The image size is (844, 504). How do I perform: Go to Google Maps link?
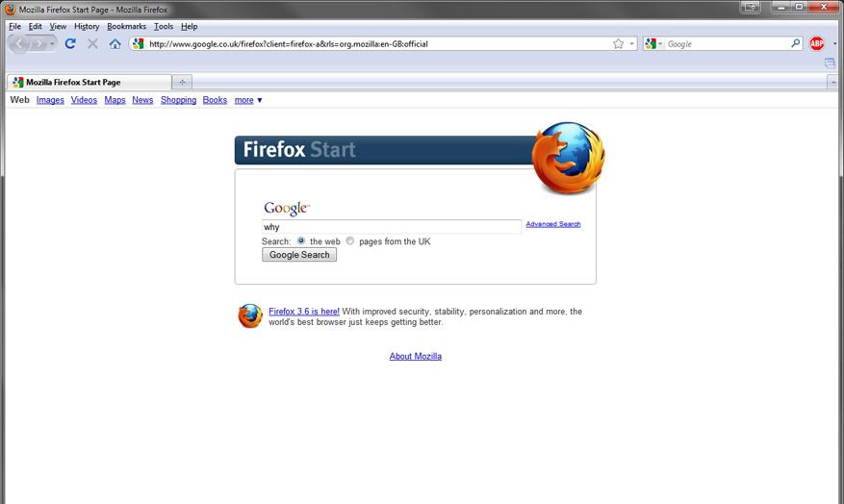[x=115, y=100]
